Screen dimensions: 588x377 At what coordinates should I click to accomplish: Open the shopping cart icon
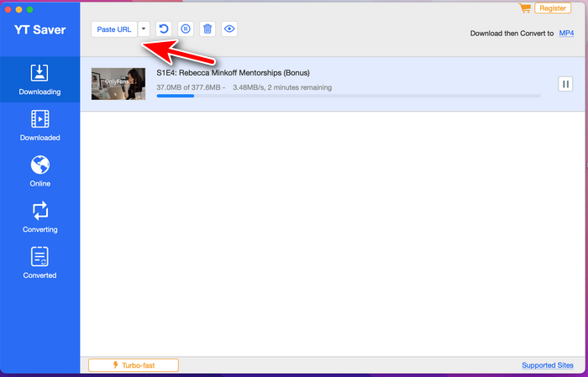click(x=525, y=8)
